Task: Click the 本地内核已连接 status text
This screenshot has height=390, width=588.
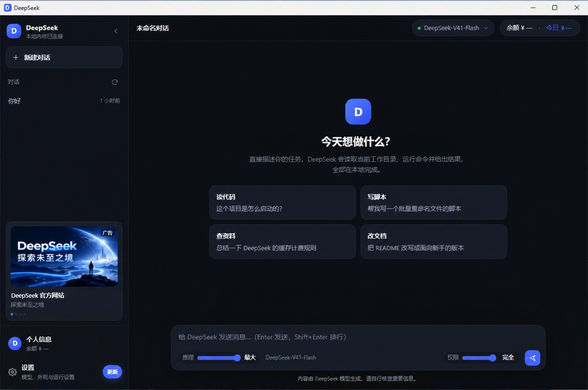Action: click(44, 36)
